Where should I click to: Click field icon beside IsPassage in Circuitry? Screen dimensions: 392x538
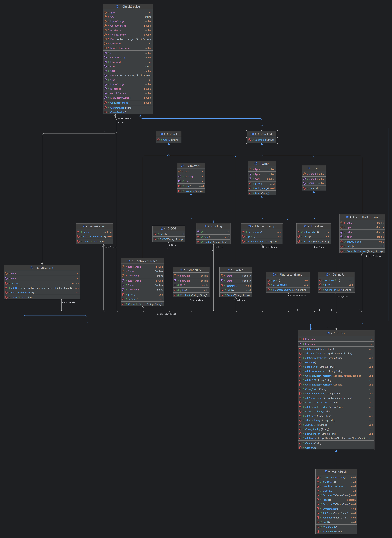point(300,339)
